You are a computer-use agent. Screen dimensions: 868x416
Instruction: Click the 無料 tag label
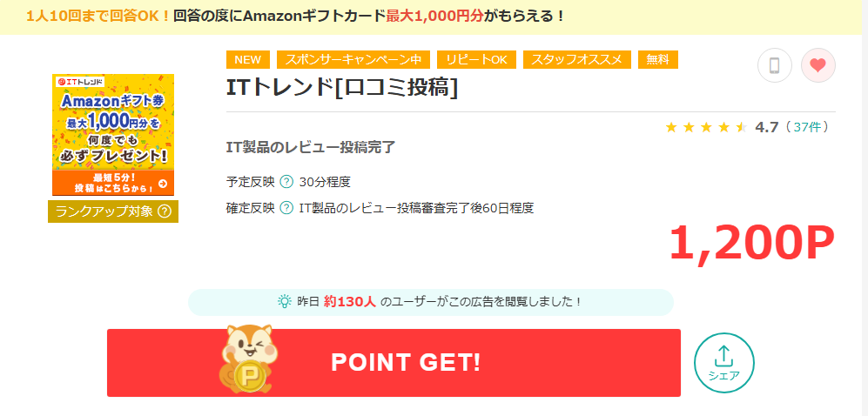pos(657,60)
